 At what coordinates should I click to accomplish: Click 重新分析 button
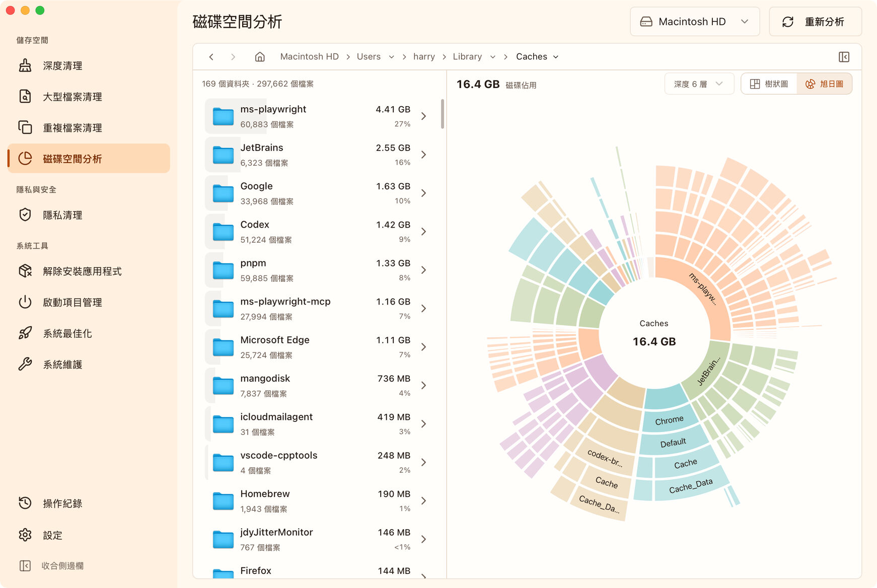click(815, 22)
